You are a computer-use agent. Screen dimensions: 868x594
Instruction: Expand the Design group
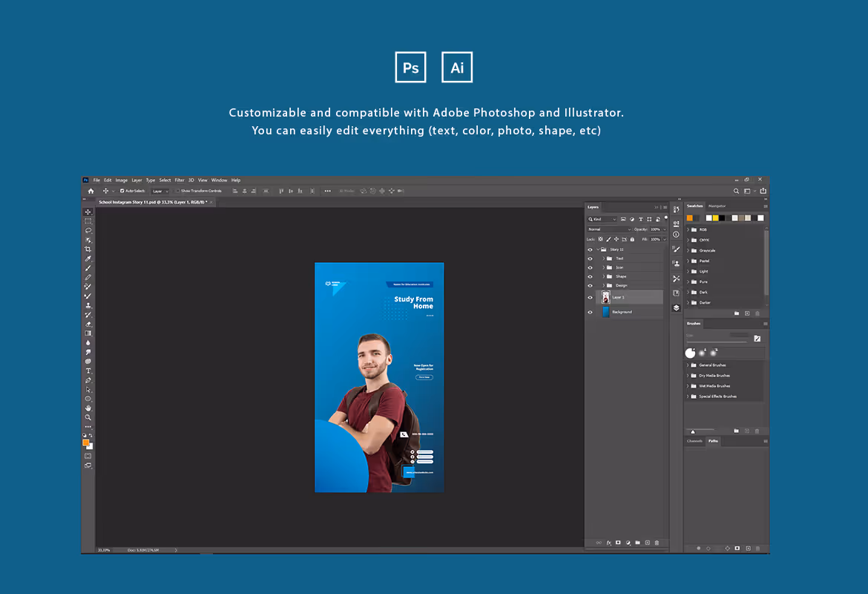pyautogui.click(x=603, y=286)
